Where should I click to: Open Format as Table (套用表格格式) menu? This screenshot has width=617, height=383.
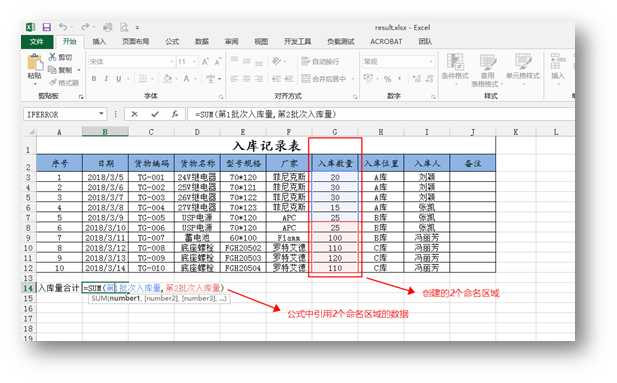pyautogui.click(x=487, y=70)
